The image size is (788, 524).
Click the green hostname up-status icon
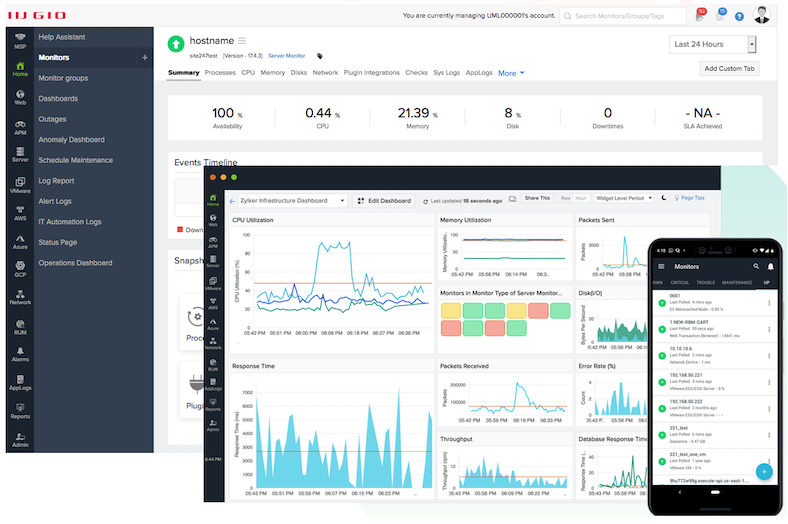176,44
